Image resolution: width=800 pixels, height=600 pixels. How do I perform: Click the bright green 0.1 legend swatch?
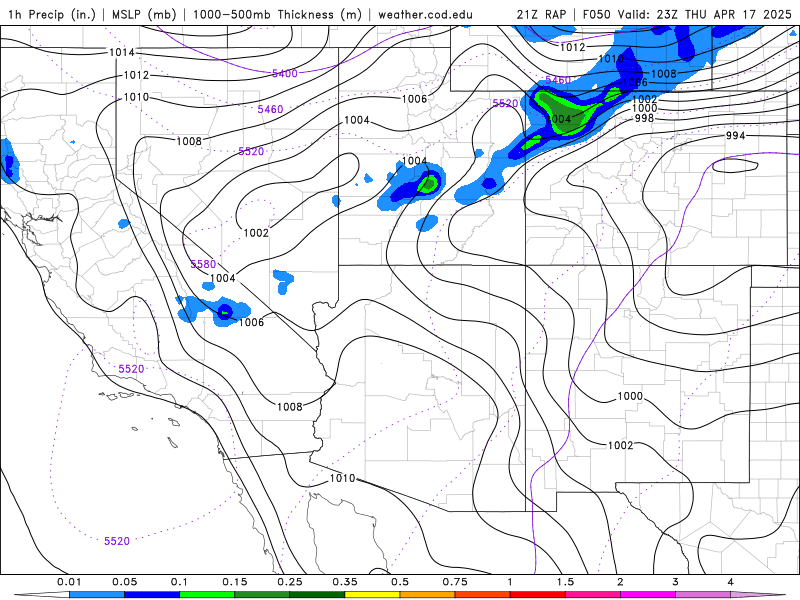click(x=207, y=595)
